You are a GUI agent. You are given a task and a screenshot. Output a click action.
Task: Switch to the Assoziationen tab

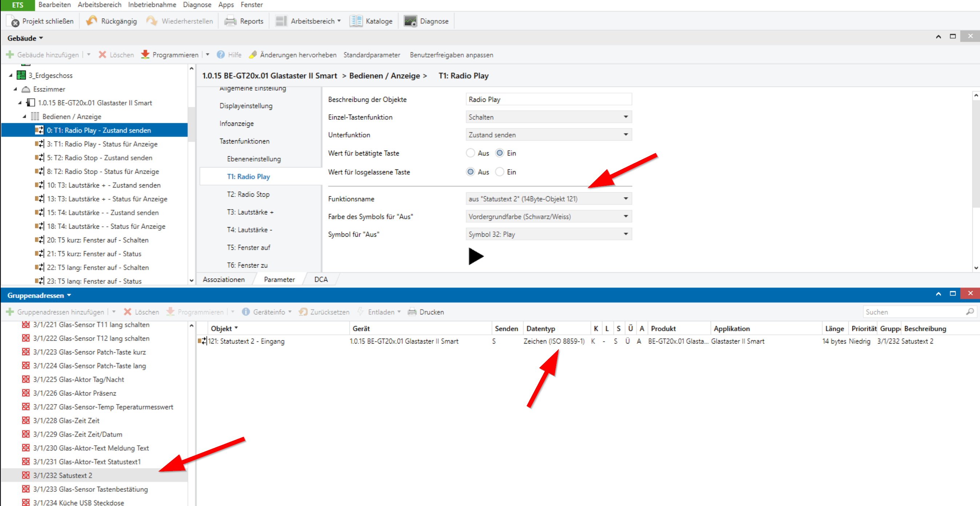pos(224,279)
